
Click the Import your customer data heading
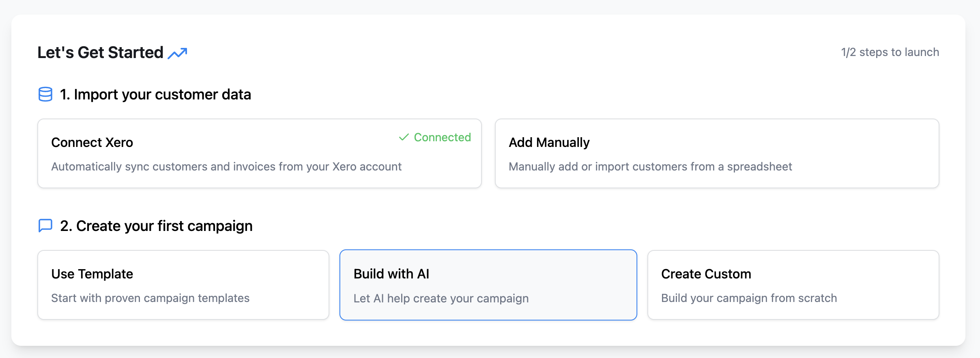click(x=155, y=94)
